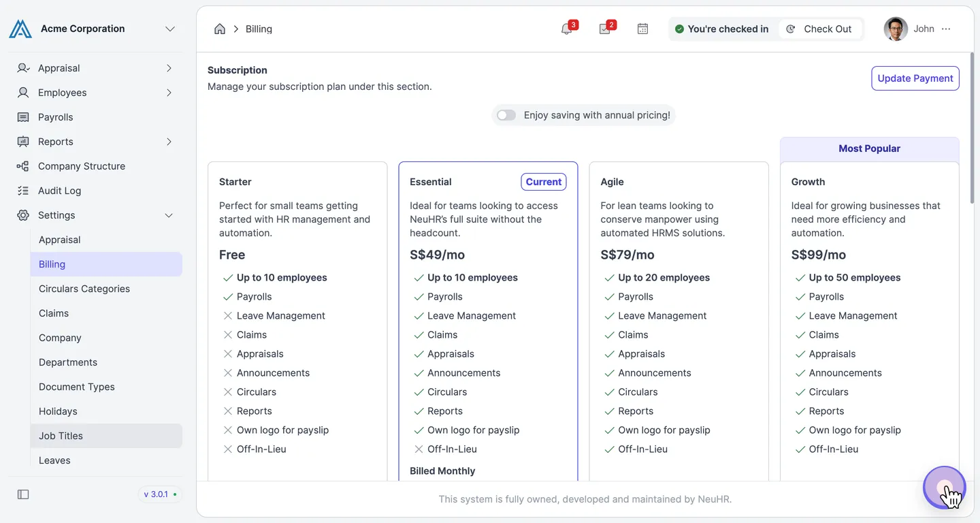Click the Audit Log icon
This screenshot has height=523, width=980.
click(x=23, y=191)
